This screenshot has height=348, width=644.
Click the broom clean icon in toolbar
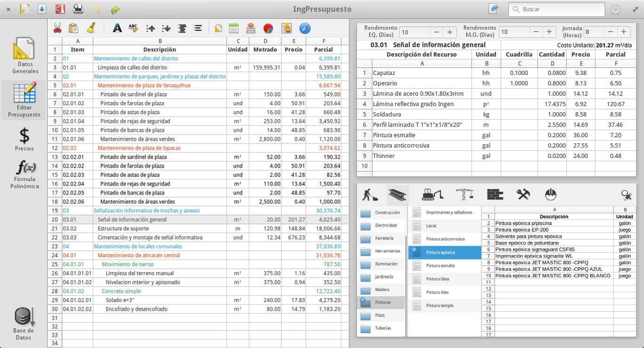[91, 28]
